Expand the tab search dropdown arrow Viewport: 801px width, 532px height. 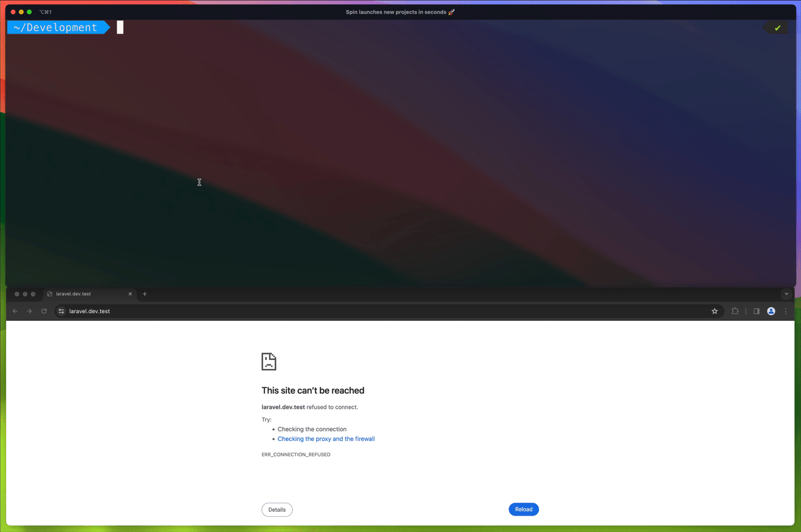click(x=786, y=294)
